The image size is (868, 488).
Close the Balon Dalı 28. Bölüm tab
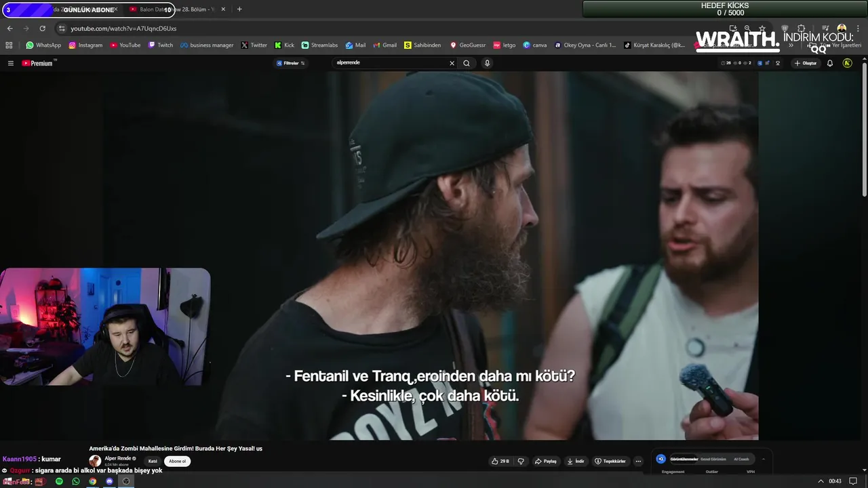(x=223, y=9)
